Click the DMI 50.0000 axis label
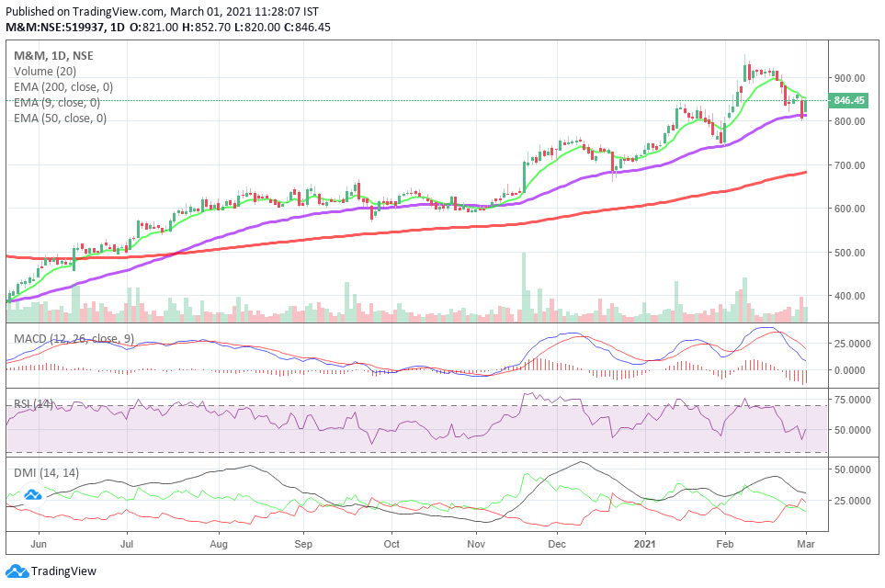Image resolution: width=885 pixels, height=588 pixels. click(852, 469)
